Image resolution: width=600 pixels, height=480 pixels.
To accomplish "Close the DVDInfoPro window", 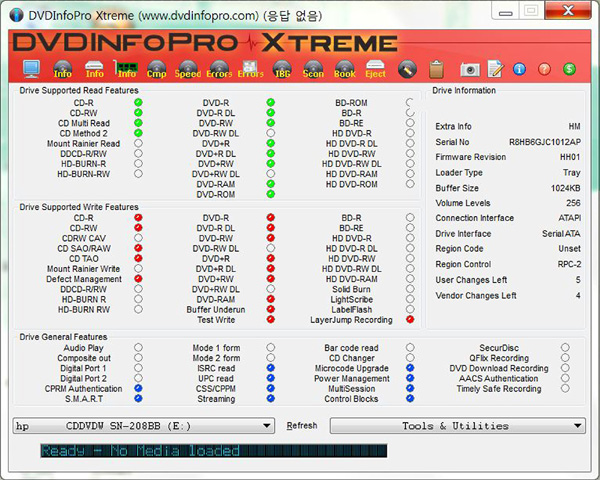I will 568,11.
